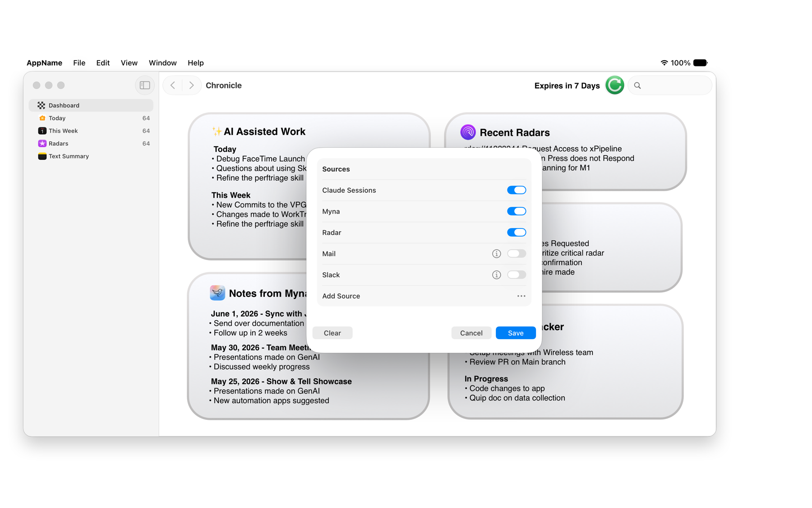Select Text Summary in the sidebar

pos(91,156)
